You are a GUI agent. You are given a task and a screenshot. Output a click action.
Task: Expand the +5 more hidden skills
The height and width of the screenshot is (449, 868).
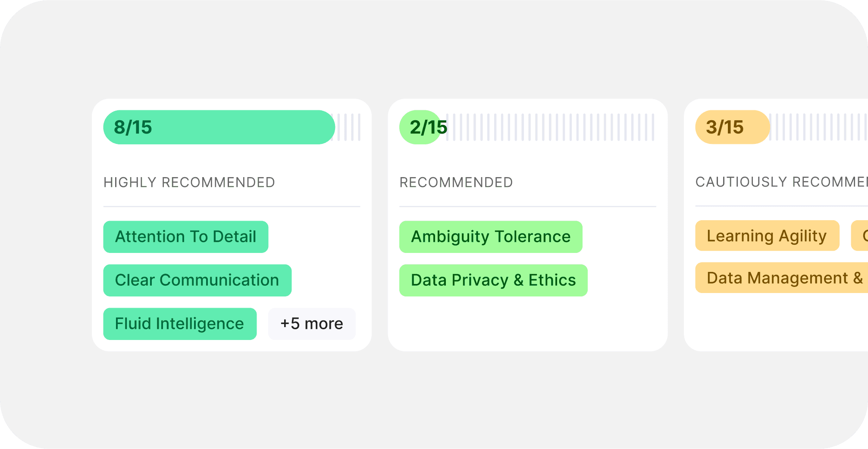coord(311,324)
